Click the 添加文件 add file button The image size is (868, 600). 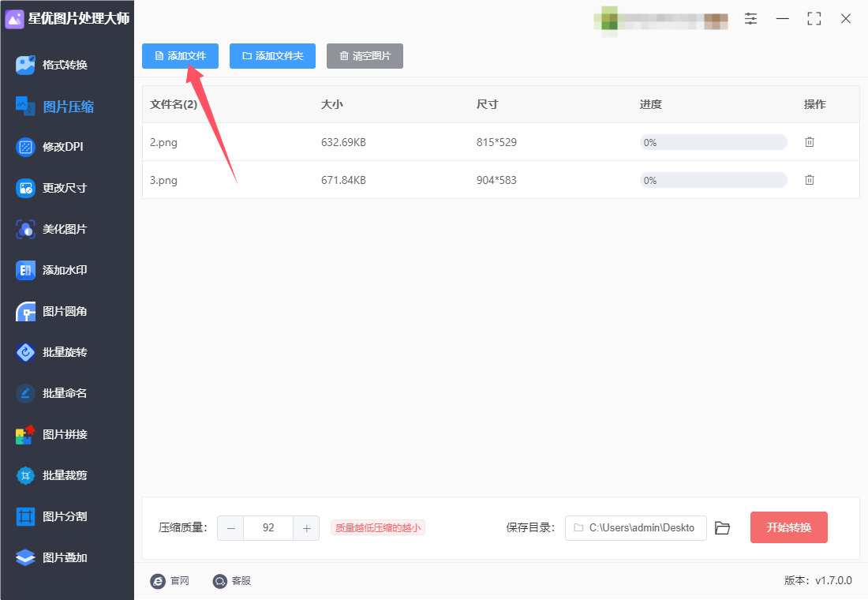click(180, 56)
